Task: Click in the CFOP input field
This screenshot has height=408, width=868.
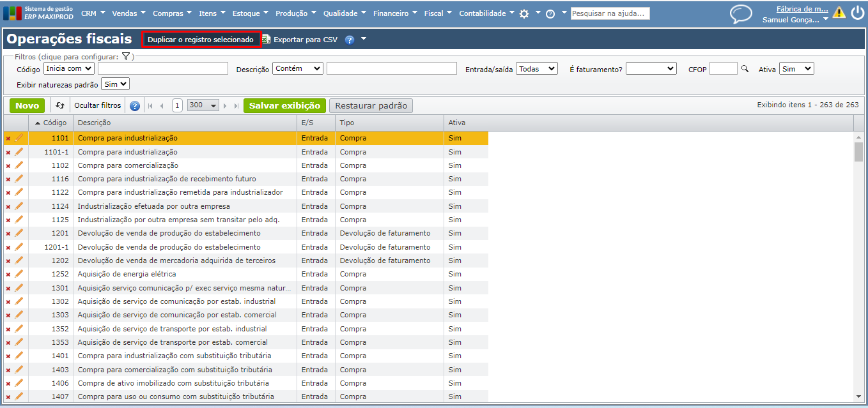Action: click(x=724, y=68)
